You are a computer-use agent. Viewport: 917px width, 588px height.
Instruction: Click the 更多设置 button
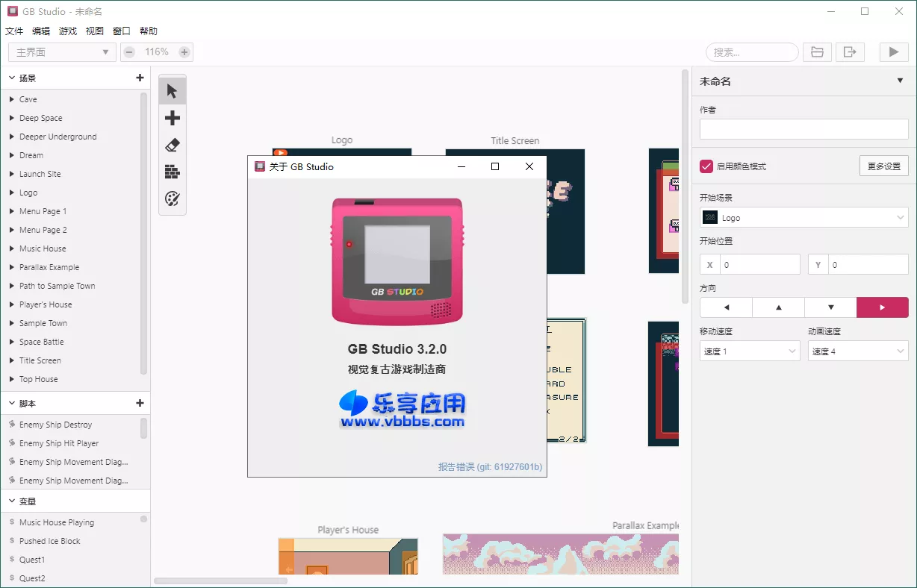pos(884,166)
